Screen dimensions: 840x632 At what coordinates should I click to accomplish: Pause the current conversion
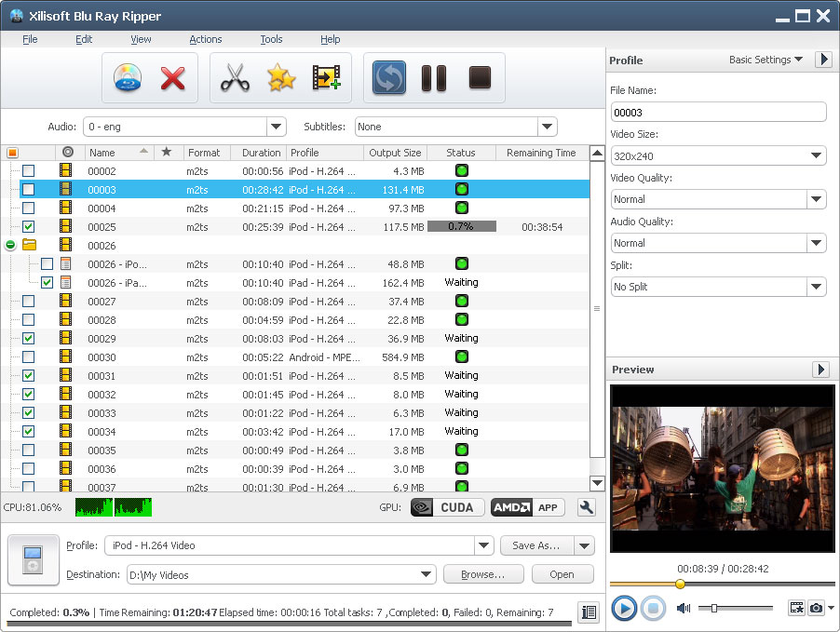tap(433, 78)
